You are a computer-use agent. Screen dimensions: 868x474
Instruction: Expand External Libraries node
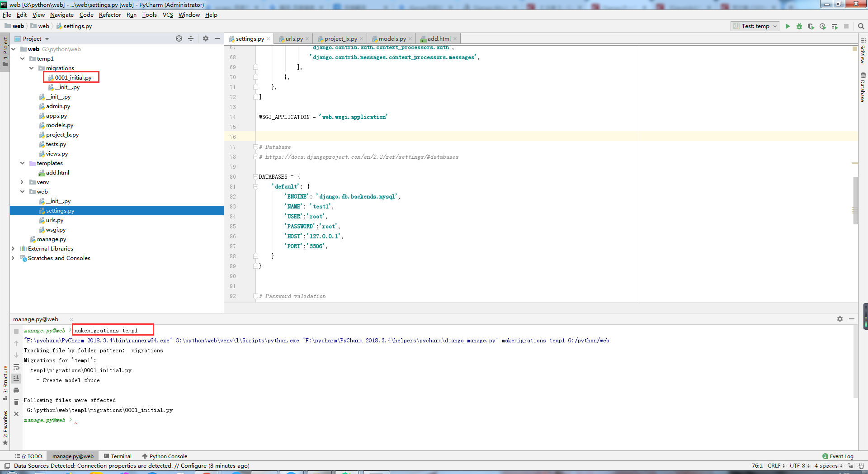(14, 248)
